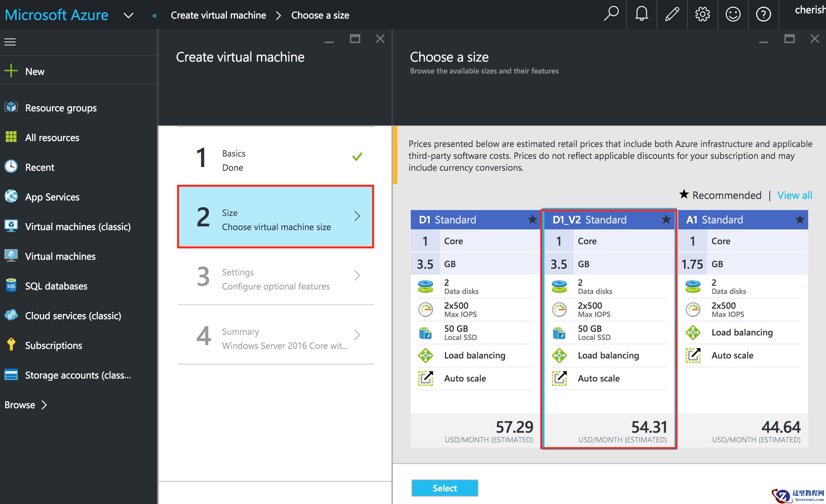Open step 3 Settings chevron

tap(357, 275)
